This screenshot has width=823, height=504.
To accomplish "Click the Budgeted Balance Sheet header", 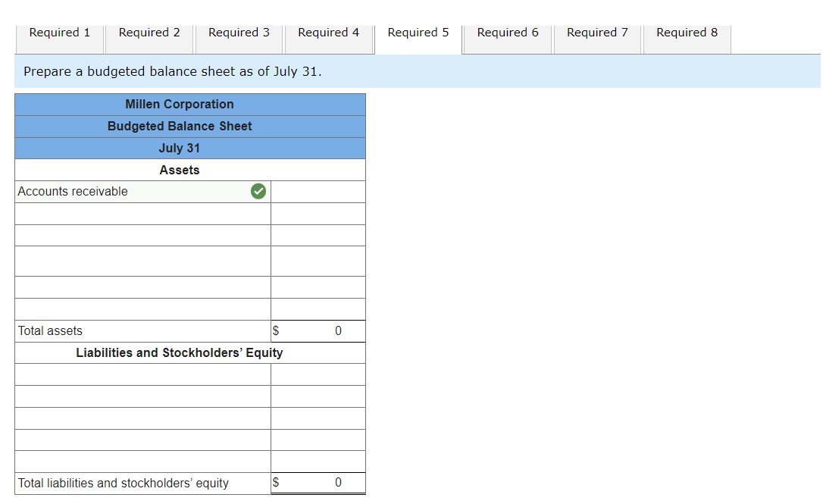I will coord(180,126).
